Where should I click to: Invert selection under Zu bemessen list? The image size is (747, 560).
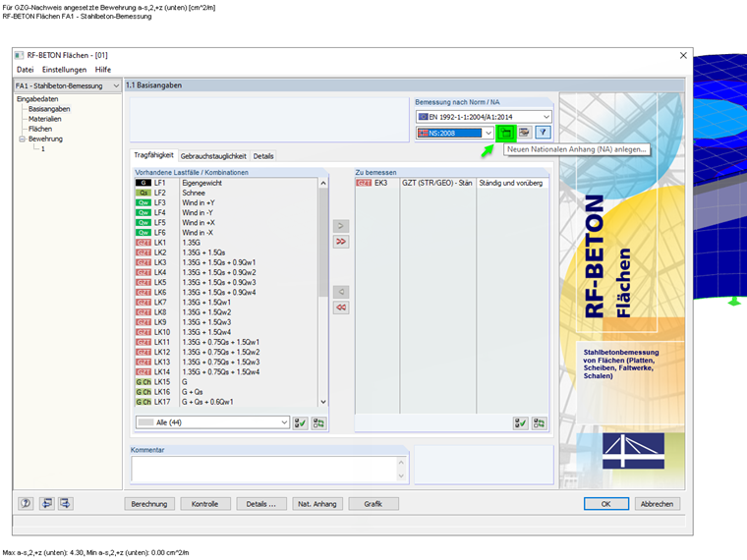[540, 422]
